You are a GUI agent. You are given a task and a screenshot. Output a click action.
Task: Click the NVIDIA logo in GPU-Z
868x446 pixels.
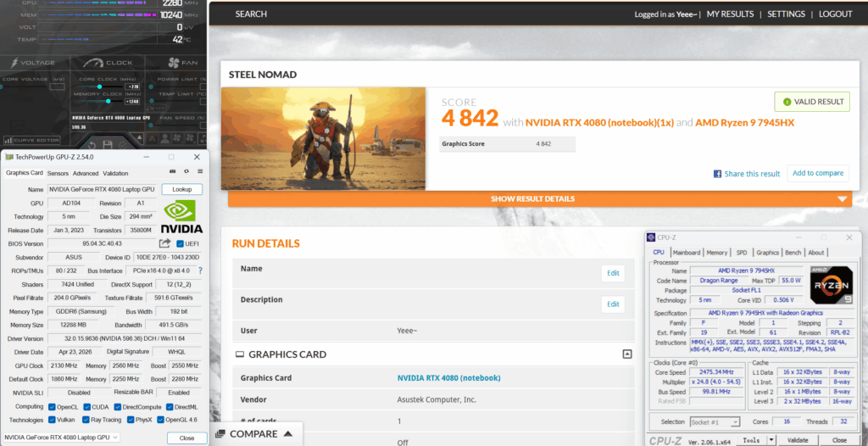(181, 216)
